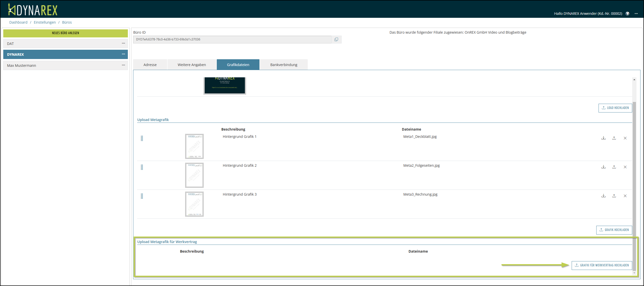This screenshot has height=286, width=644.
Task: Copy the Büro ID to clipboard
Action: (x=336, y=39)
